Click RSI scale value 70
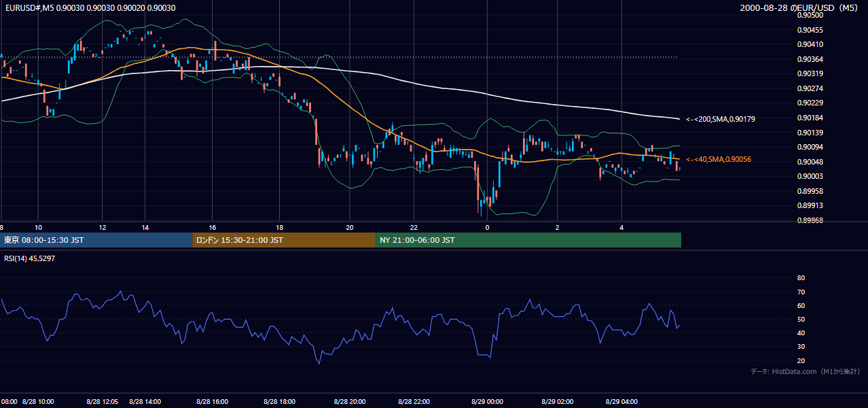 pos(801,292)
